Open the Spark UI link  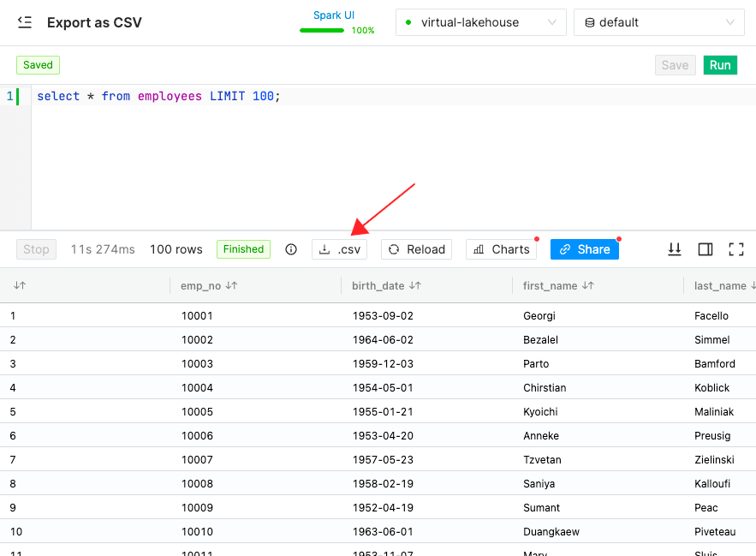(x=334, y=15)
